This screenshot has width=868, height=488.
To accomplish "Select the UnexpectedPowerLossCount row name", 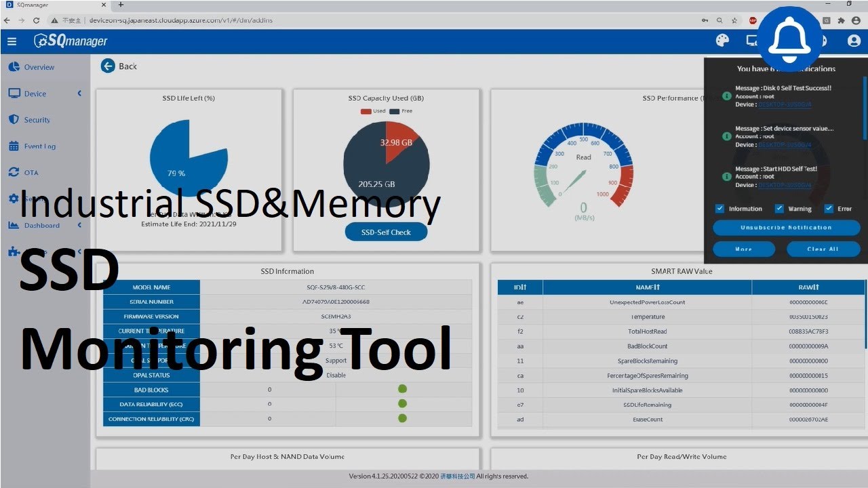I will pos(647,302).
